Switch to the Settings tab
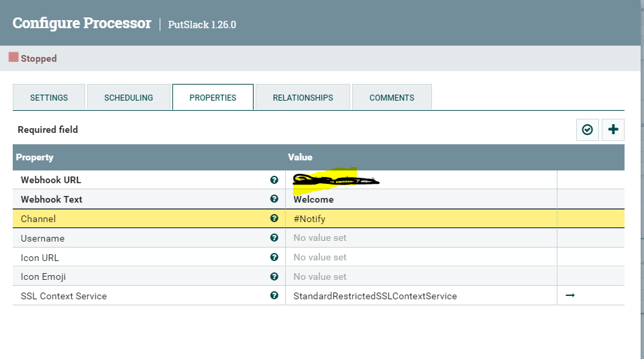The height and width of the screenshot is (359, 644). coord(49,97)
